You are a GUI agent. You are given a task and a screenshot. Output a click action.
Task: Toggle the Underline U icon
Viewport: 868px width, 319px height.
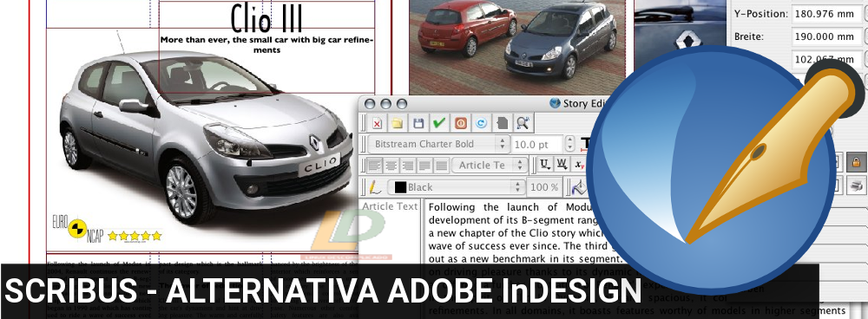(545, 164)
